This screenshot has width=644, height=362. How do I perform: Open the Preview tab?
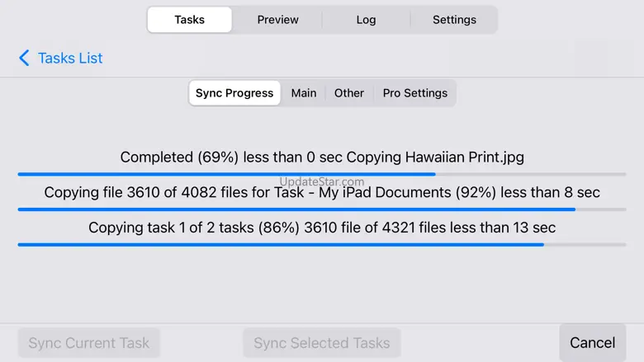(277, 20)
